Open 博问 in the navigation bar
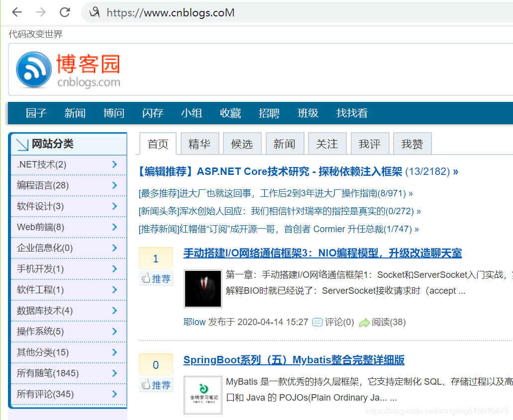This screenshot has width=513, height=420. 114,113
